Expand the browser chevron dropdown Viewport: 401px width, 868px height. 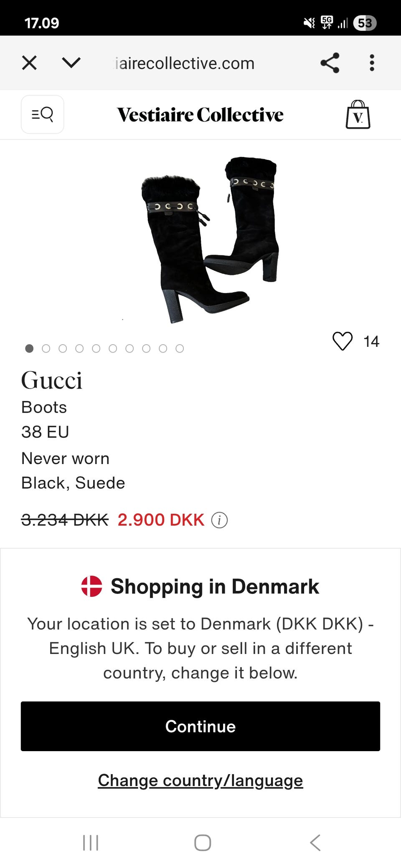pos(71,63)
